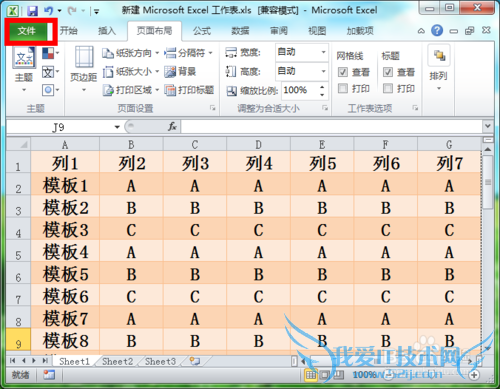This screenshot has height=389, width=500.
Task: Open the 纸张方向 orientation dropdown
Action: 130,53
